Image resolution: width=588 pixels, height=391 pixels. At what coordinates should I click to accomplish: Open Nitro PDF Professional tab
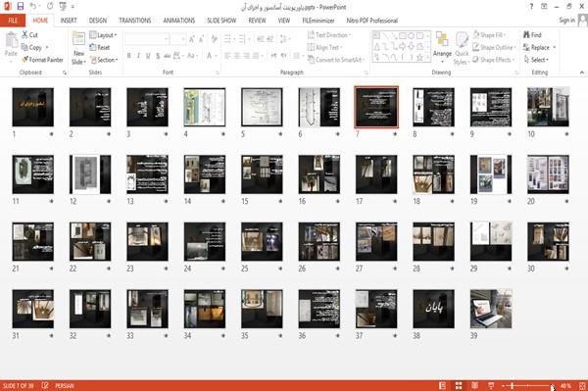[x=372, y=21]
